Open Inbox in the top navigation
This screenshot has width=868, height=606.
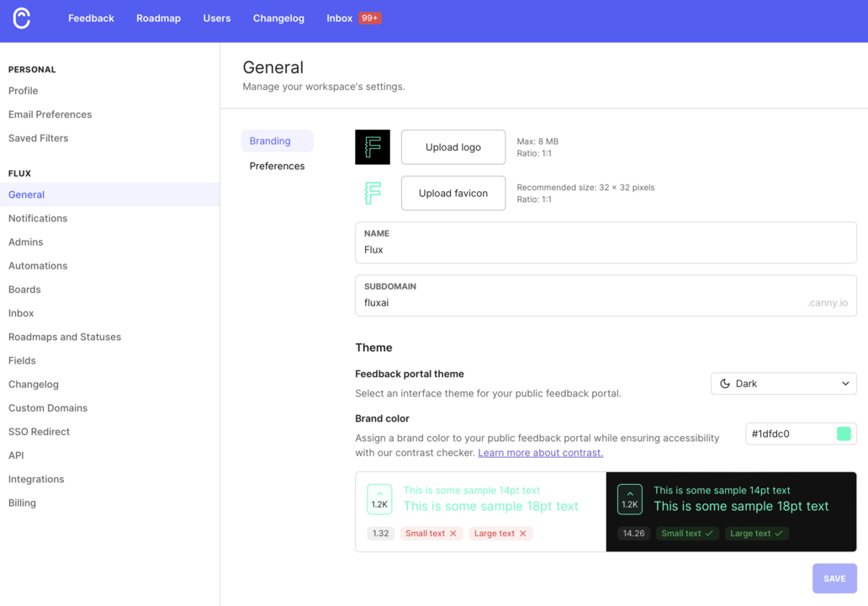click(339, 19)
